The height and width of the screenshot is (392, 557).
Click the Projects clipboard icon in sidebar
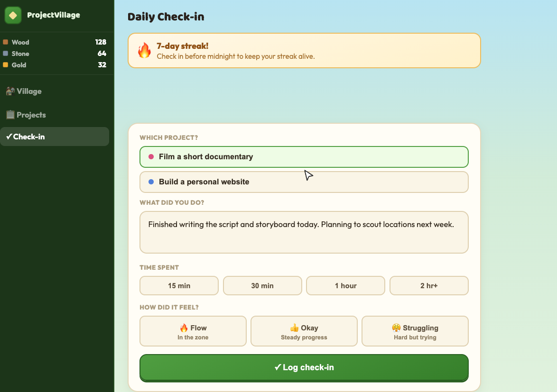10,115
